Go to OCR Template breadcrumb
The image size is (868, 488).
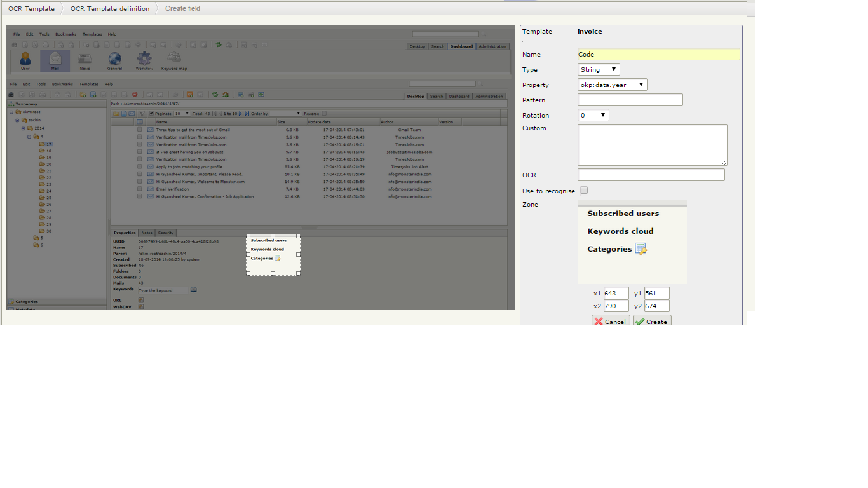click(31, 8)
